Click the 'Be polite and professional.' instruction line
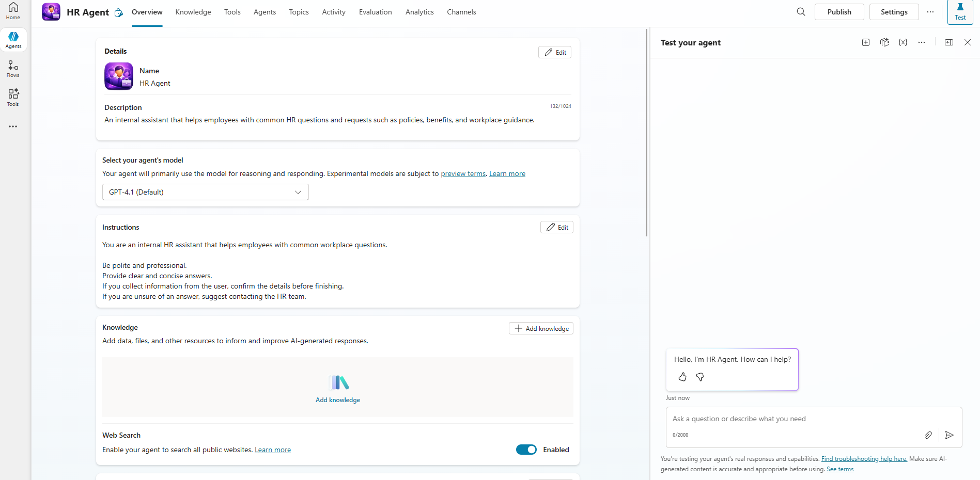980x480 pixels. [145, 265]
